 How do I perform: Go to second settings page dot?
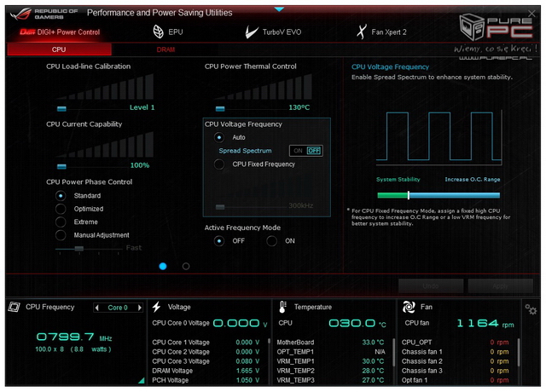point(186,266)
